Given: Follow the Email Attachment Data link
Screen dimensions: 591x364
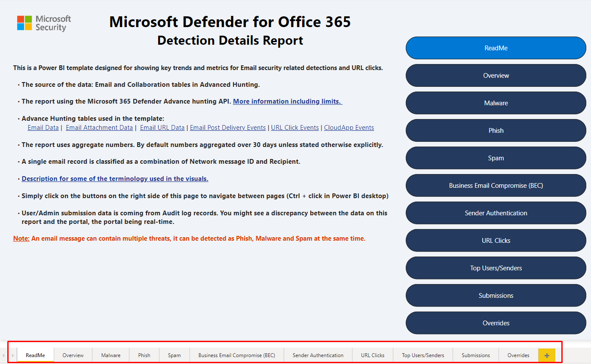Looking at the screenshot, I should click(x=99, y=128).
